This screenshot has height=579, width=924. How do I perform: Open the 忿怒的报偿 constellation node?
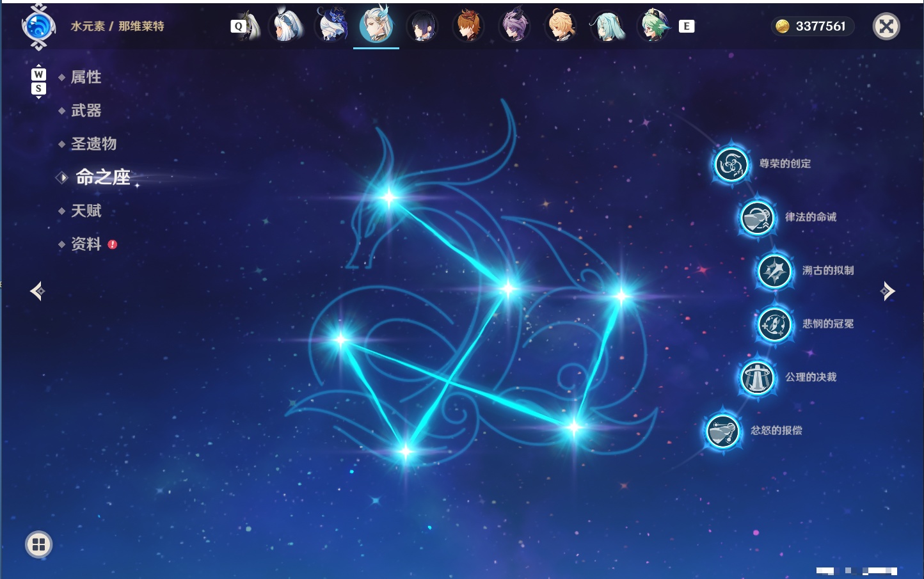point(722,431)
